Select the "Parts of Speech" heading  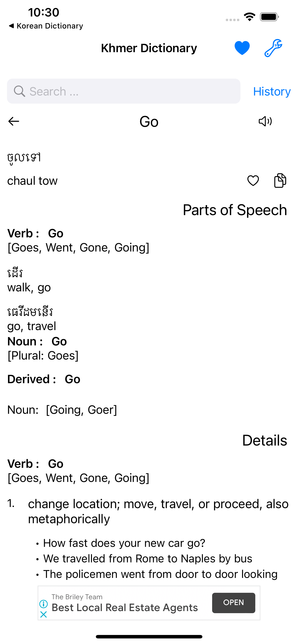[235, 210]
